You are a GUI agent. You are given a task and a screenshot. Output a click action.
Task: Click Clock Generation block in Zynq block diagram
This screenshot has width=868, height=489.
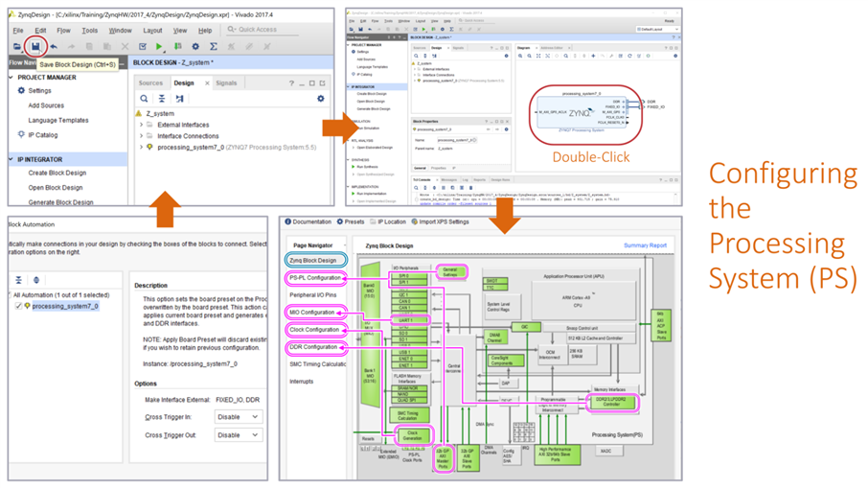click(x=412, y=435)
